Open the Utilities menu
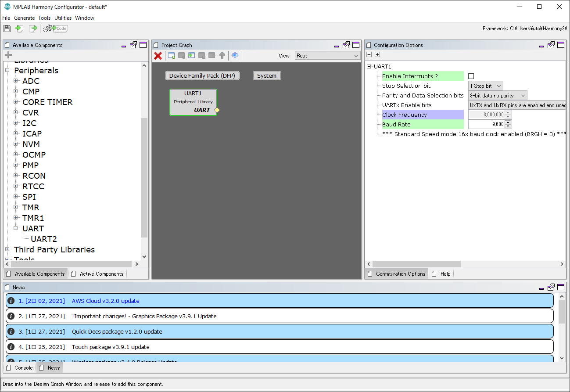This screenshot has width=570, height=392. click(63, 18)
